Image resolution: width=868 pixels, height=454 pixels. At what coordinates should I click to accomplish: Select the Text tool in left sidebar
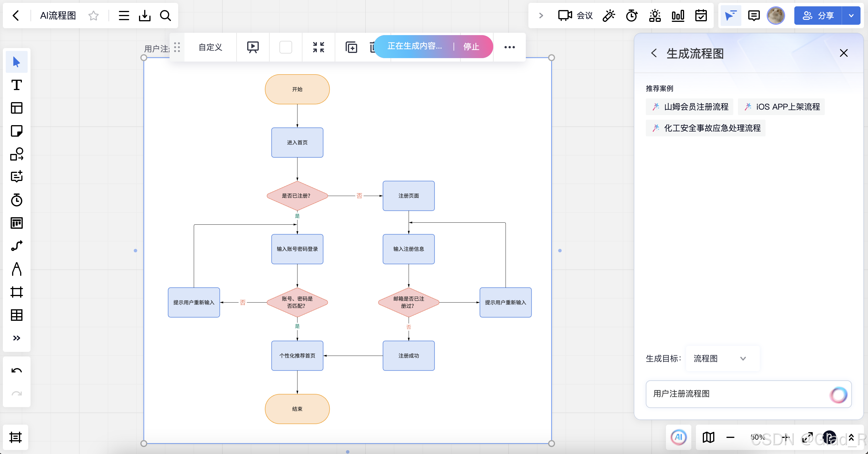(x=16, y=85)
